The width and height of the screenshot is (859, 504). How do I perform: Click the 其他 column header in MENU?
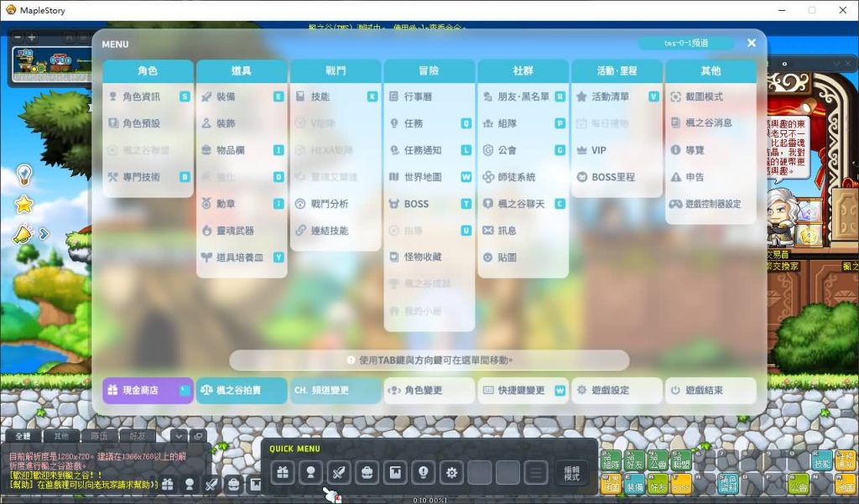pyautogui.click(x=711, y=70)
